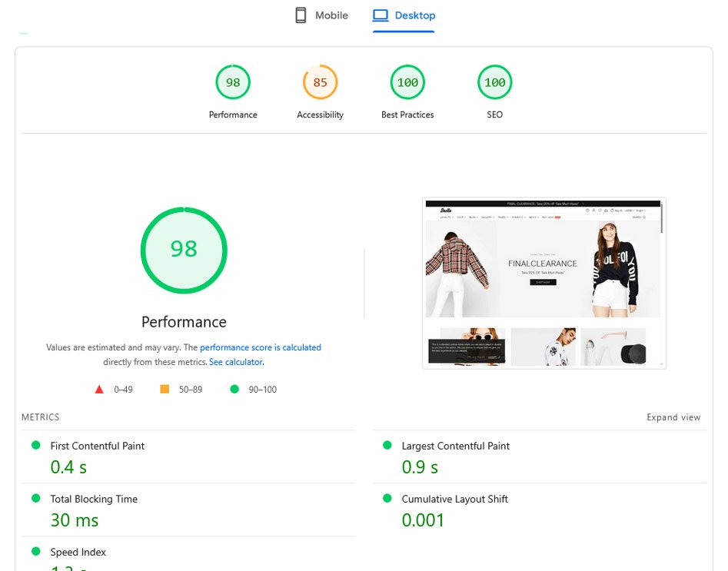Click the mobile phone icon
This screenshot has width=728, height=571.
[301, 15]
